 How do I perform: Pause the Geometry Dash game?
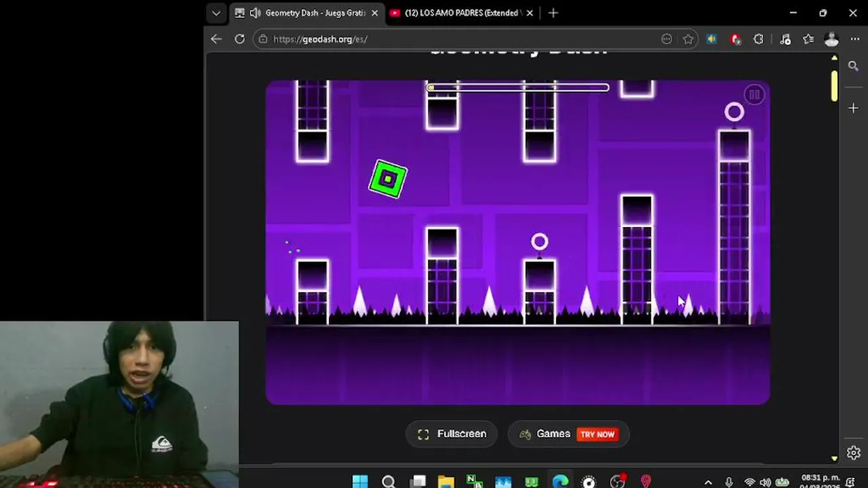[753, 94]
